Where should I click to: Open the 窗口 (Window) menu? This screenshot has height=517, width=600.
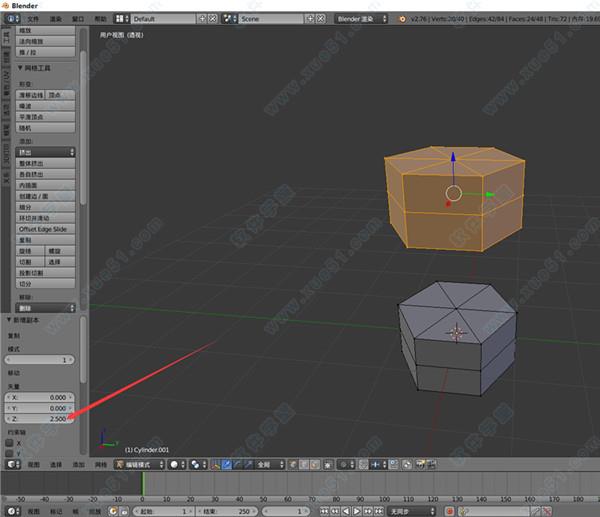pos(78,19)
